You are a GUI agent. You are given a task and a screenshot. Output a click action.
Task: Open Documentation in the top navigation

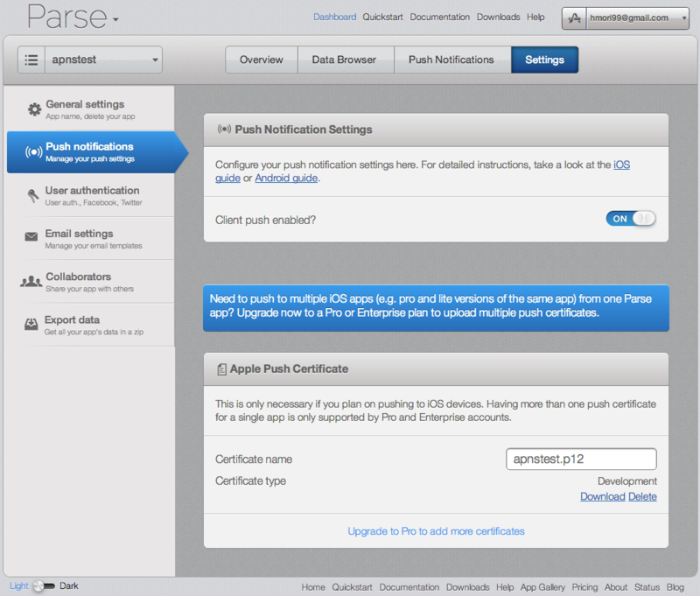pos(440,17)
